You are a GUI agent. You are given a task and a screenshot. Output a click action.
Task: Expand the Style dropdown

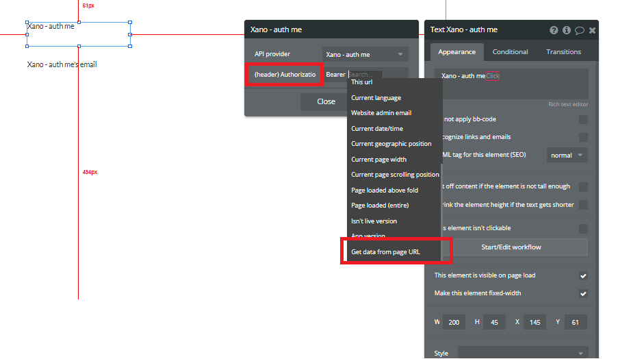coord(522,354)
